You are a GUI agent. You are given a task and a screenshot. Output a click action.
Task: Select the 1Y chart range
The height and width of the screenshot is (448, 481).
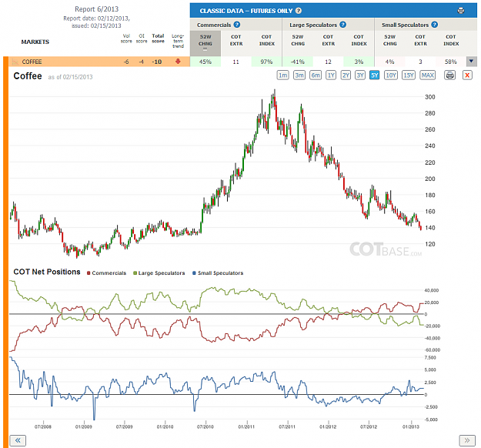pos(331,75)
